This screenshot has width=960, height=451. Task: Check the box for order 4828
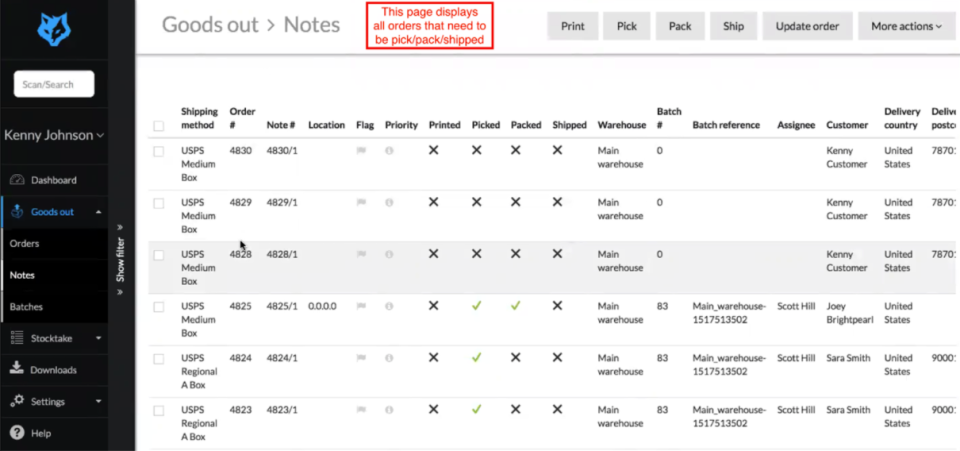(x=159, y=255)
